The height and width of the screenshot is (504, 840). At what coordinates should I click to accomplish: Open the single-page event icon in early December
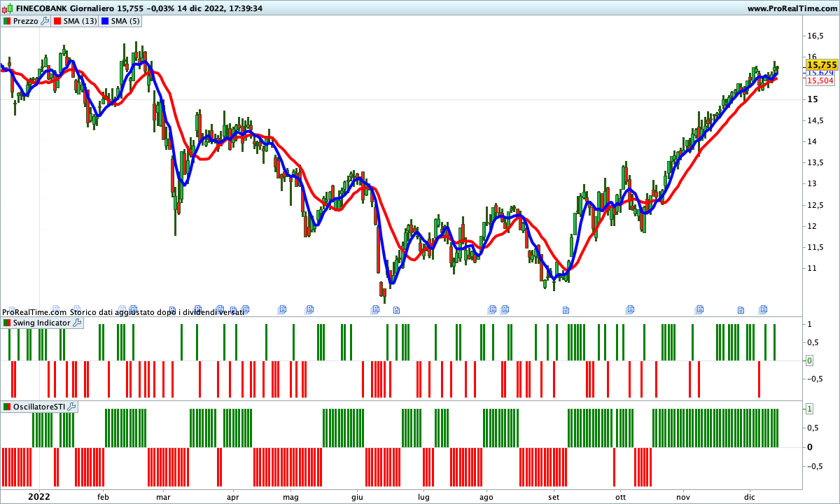tap(741, 309)
